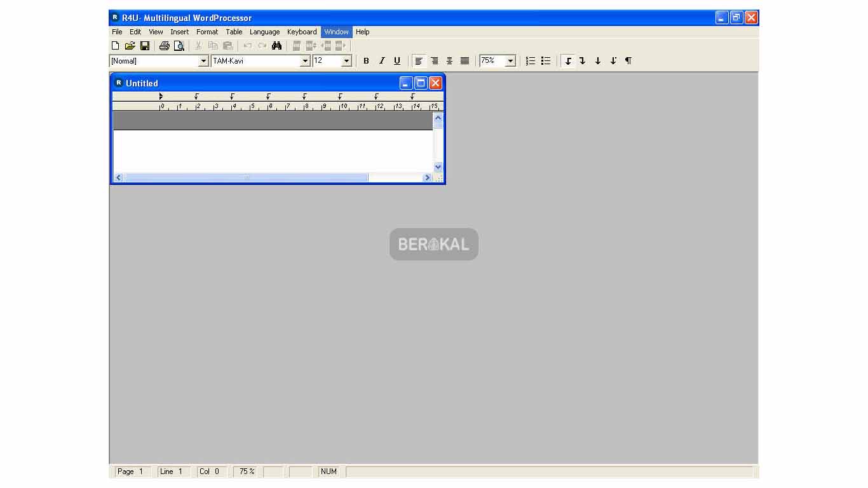
Task: Select the left tab stop type
Action: pyautogui.click(x=568, y=61)
